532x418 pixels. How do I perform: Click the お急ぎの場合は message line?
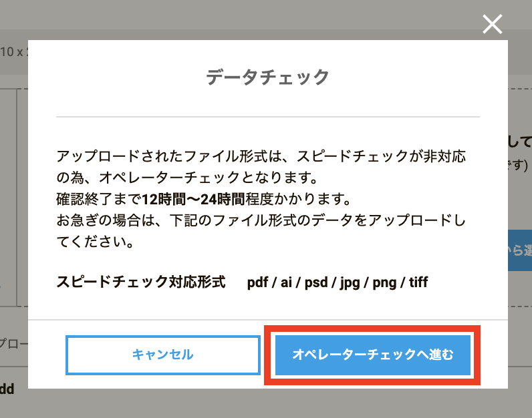click(261, 220)
